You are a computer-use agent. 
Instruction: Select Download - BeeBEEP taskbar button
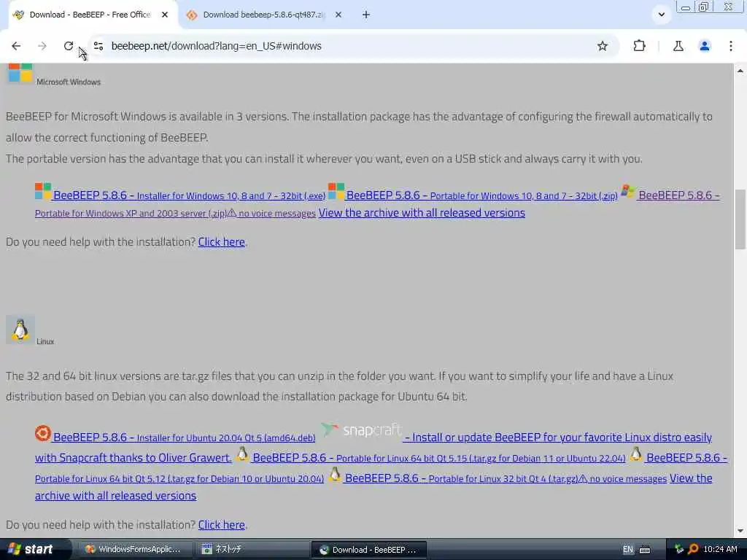(368, 550)
